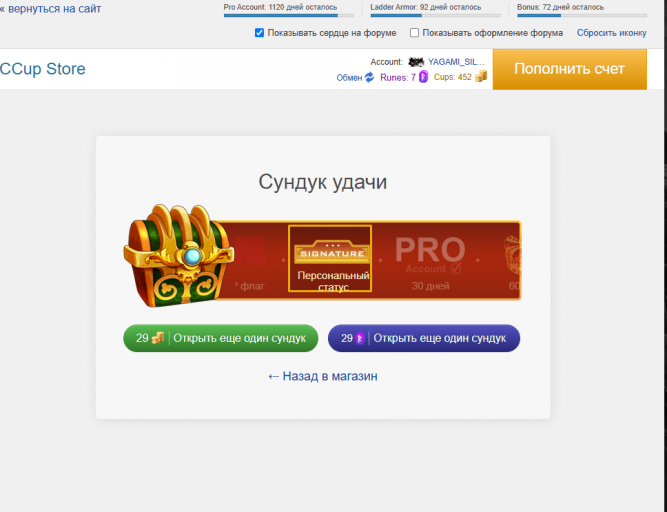Image resolution: width=667 pixels, height=512 pixels.
Task: Click the treasure chest image
Action: point(179,256)
